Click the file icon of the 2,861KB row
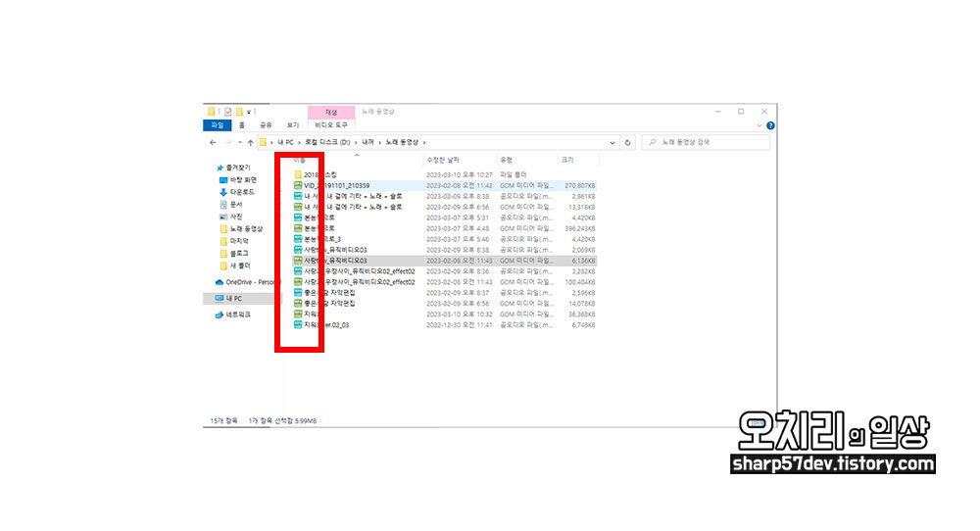Image resolution: width=980 pixels, height=531 pixels. coord(298,196)
